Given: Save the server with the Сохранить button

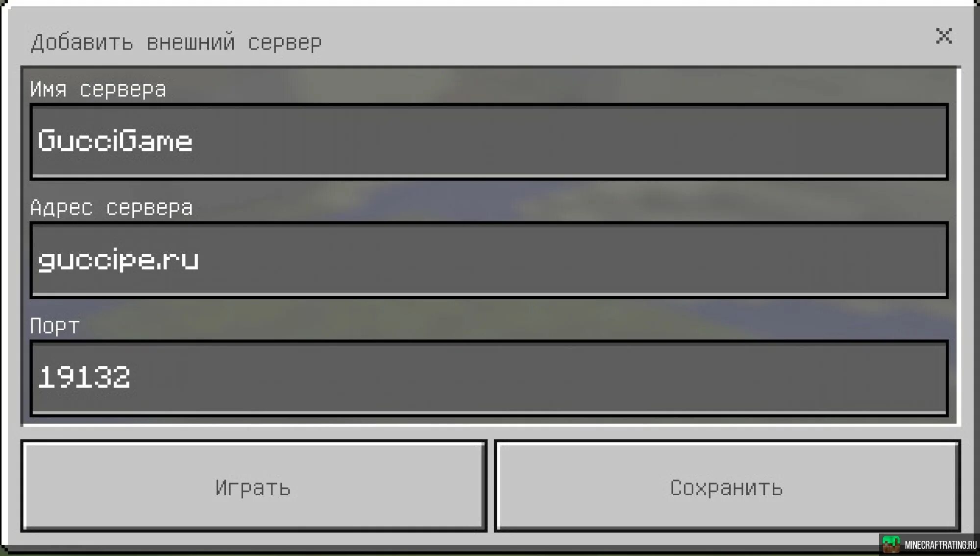Looking at the screenshot, I should click(727, 485).
